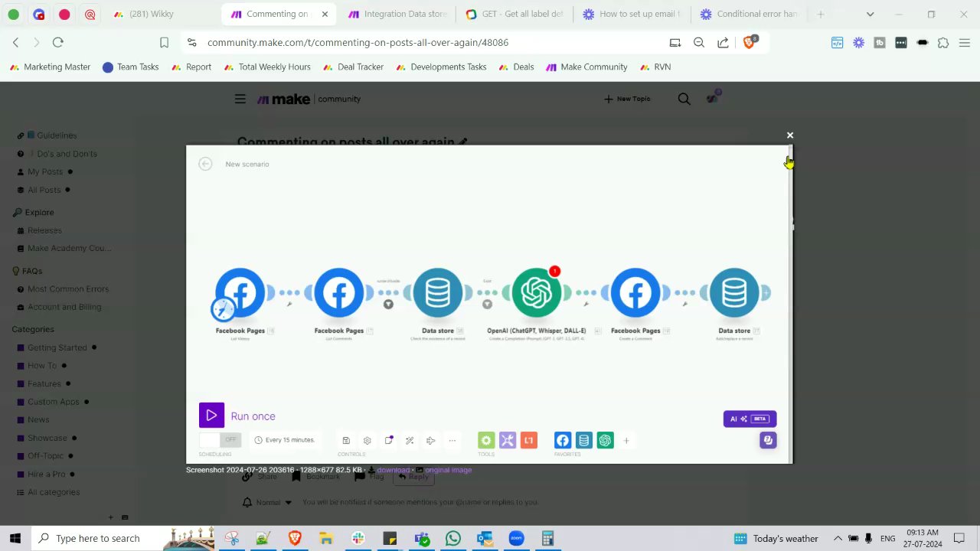The height and width of the screenshot is (551, 980).
Task: Show hidden system tray icons
Action: [838, 538]
